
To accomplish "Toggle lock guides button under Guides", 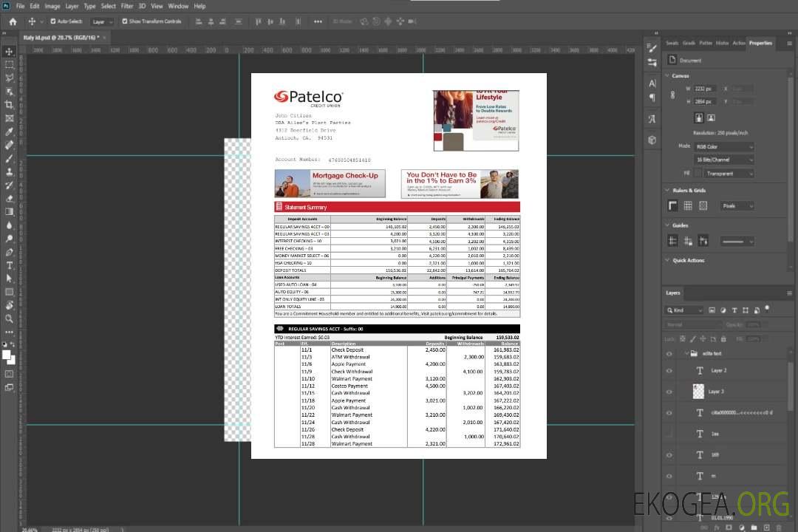I will 688,241.
